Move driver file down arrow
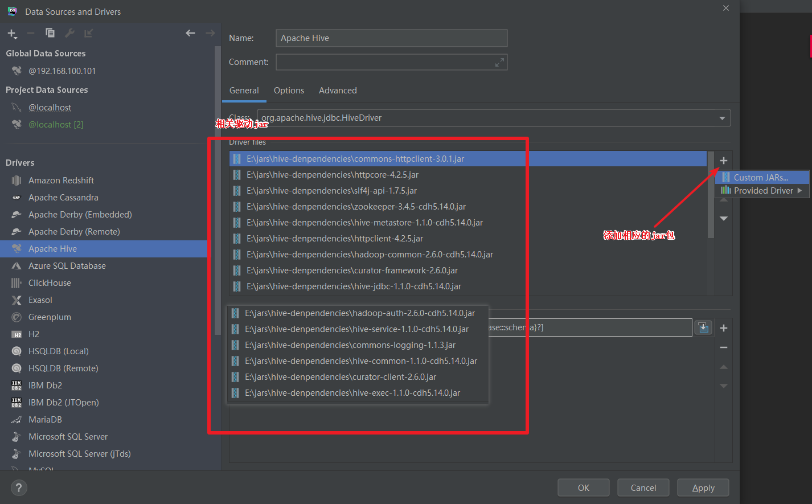This screenshot has width=812, height=504. pos(724,219)
